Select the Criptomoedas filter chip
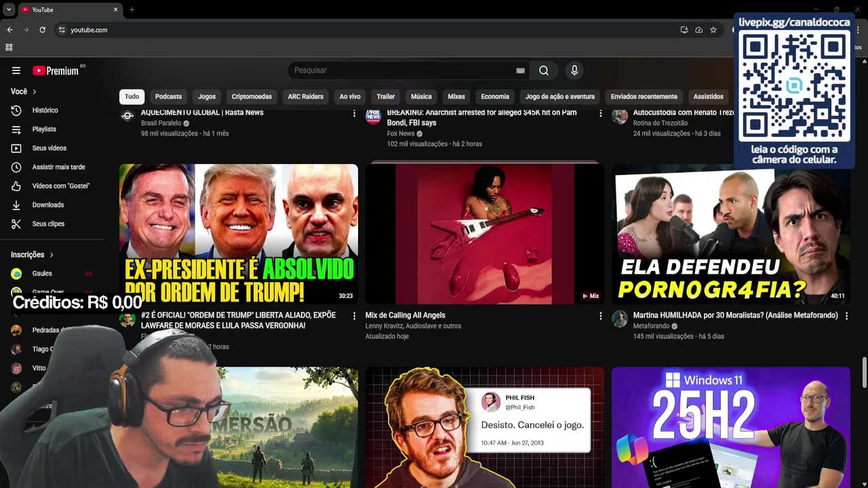This screenshot has width=868, height=488. click(x=252, y=97)
